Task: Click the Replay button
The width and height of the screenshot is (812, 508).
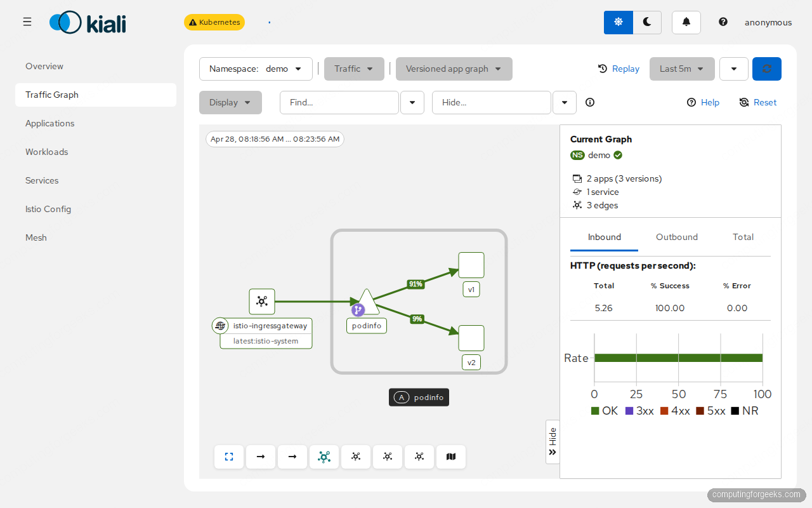Action: (x=619, y=69)
